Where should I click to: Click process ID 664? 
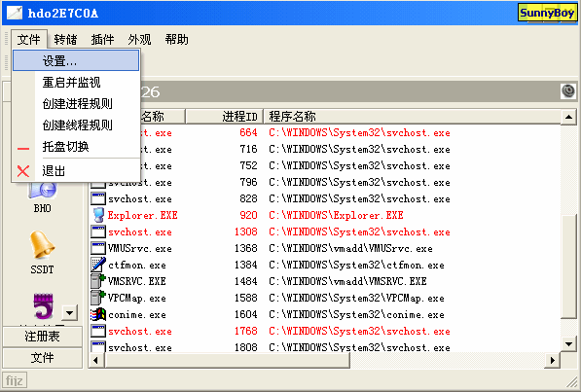248,132
